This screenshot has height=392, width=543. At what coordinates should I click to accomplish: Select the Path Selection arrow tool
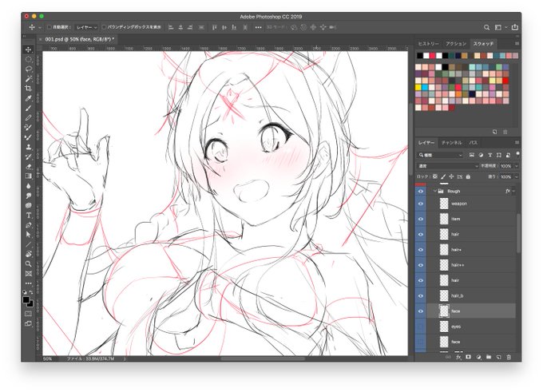click(x=29, y=235)
